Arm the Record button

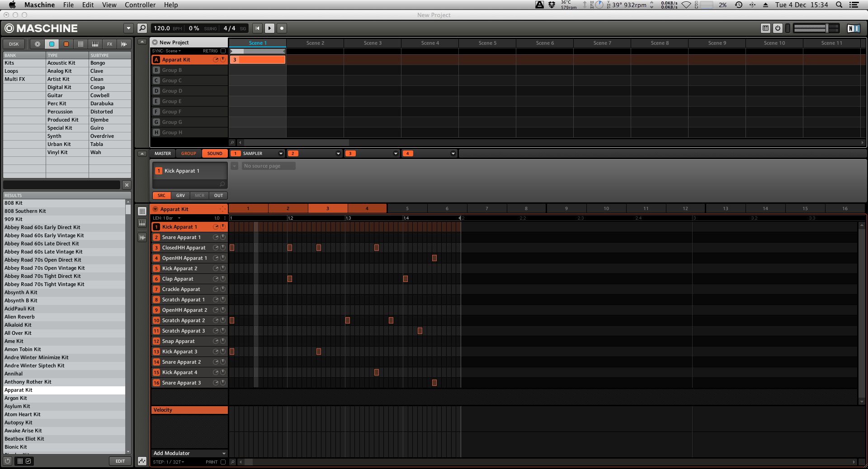282,28
